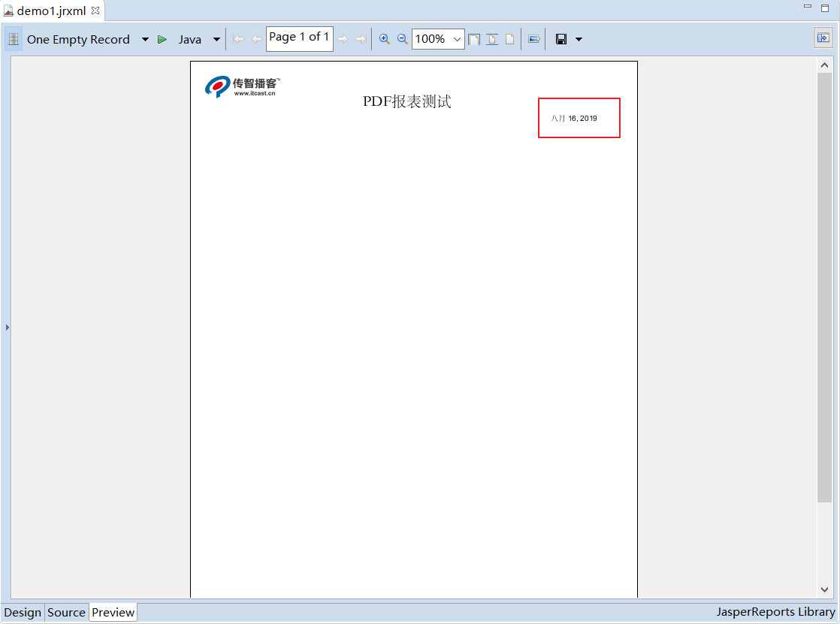
Task: Zoom in with magnifier plus icon
Action: coord(384,39)
